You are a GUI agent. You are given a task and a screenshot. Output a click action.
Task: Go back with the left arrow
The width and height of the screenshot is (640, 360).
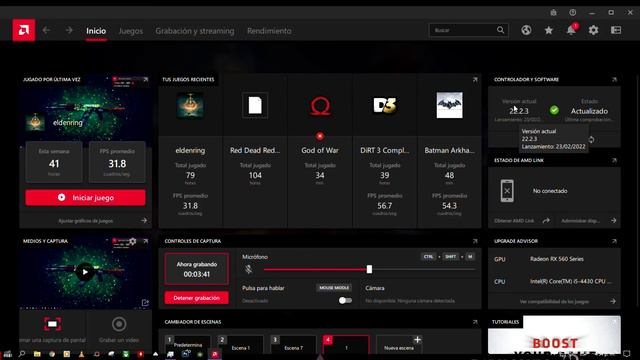(x=46, y=30)
